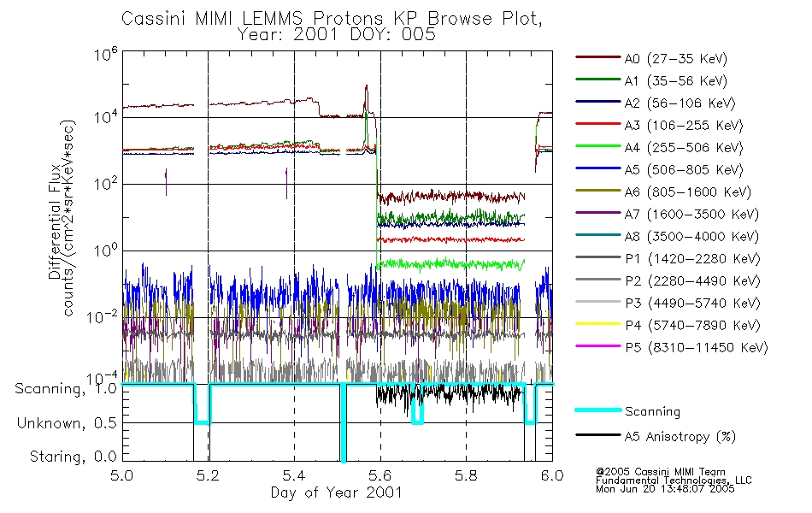Click the Year: 2001 DOY: 005 subtitle

(336, 35)
